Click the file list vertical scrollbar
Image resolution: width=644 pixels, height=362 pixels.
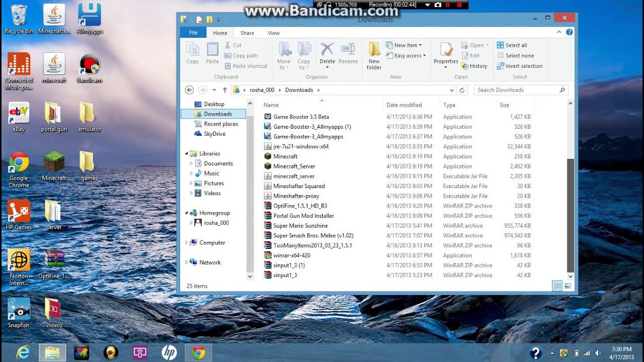570,215
